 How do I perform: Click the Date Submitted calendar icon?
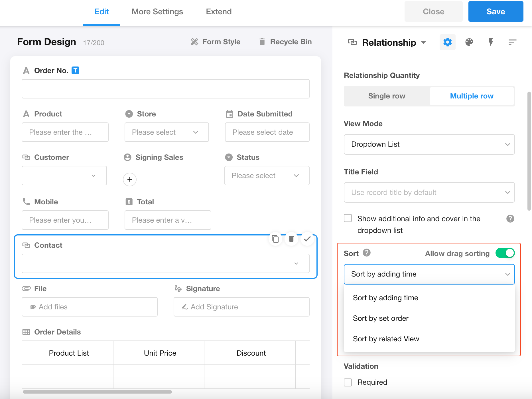click(230, 114)
